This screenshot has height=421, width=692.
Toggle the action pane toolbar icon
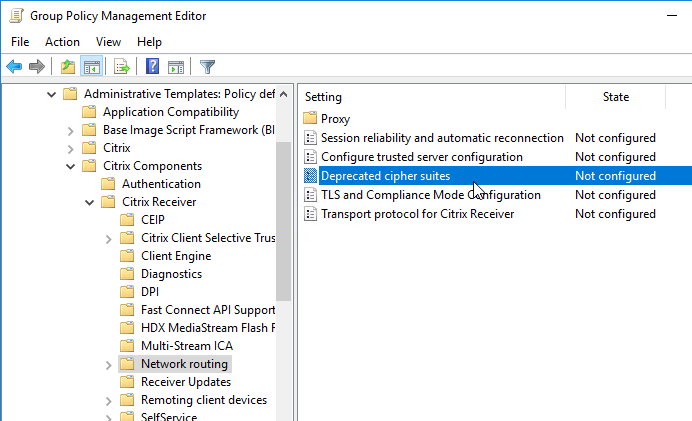(x=176, y=67)
